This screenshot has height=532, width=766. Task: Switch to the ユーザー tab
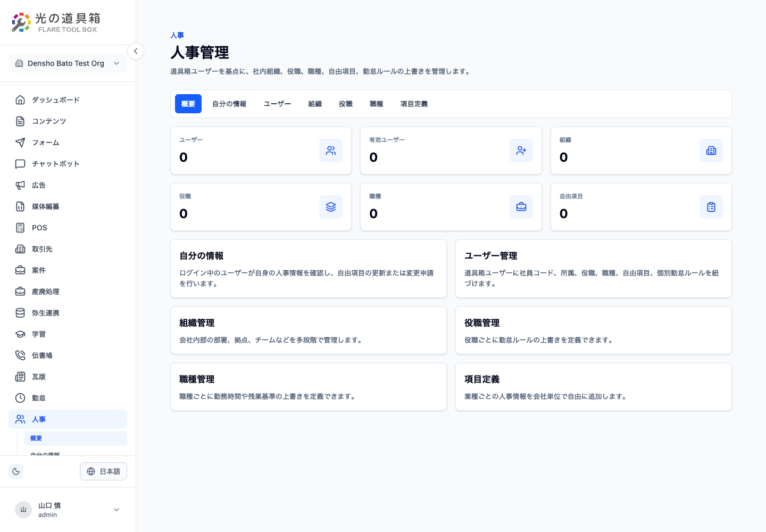click(x=277, y=104)
